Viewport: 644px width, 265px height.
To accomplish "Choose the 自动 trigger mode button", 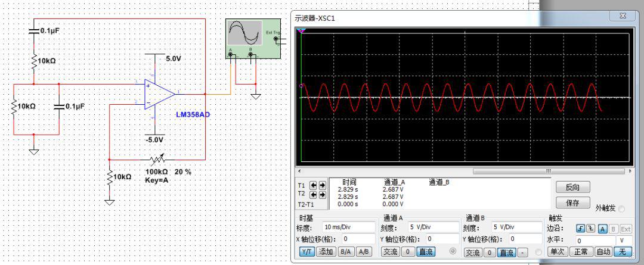I will tap(603, 252).
